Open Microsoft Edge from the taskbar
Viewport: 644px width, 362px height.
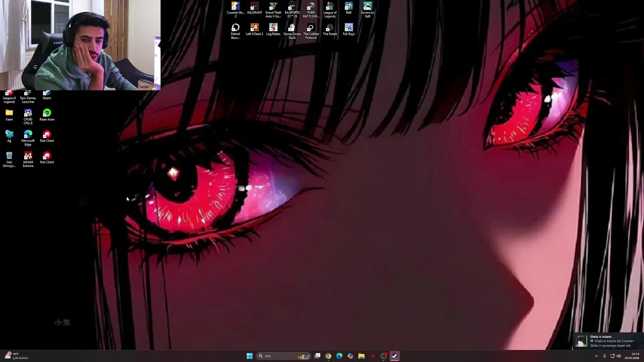tap(339, 356)
